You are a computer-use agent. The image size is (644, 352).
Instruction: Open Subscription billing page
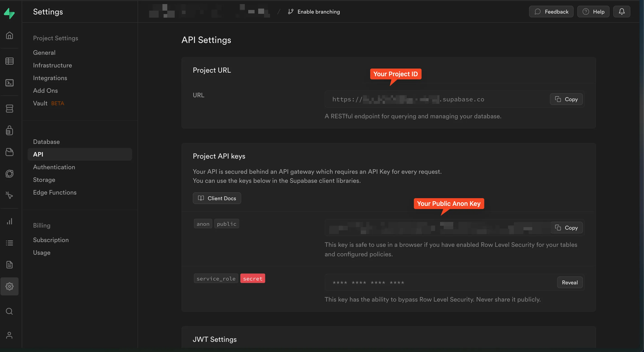51,240
